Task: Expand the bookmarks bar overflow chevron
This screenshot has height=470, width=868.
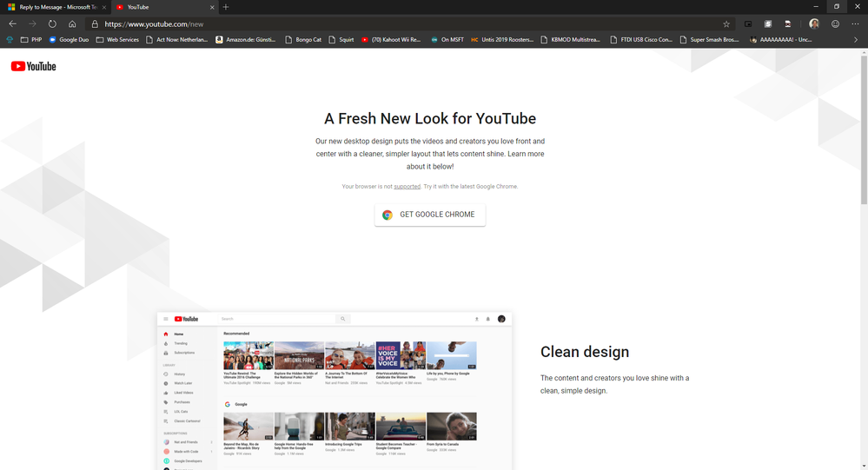Action: (x=855, y=39)
